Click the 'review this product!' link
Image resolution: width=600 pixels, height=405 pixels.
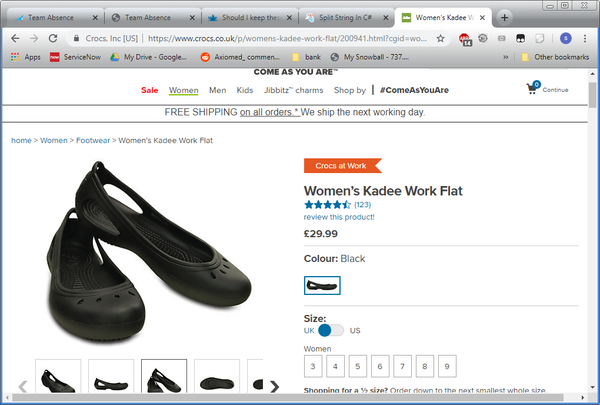pyautogui.click(x=339, y=217)
